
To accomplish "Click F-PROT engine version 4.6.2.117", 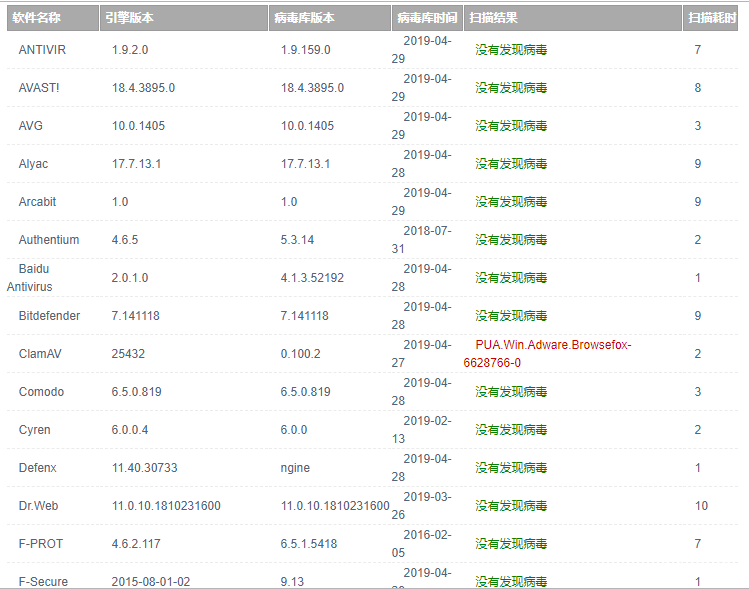I will [136, 544].
